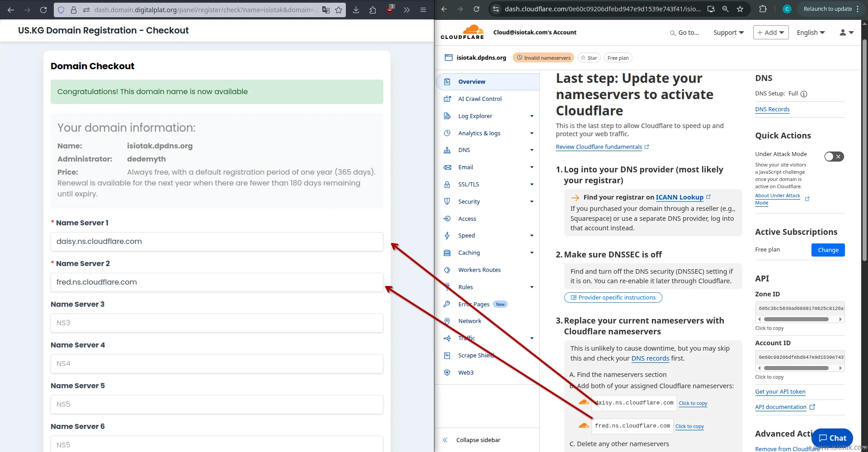Click the Go to search icon
Viewport: 868px width, 452px height.
[x=673, y=33]
